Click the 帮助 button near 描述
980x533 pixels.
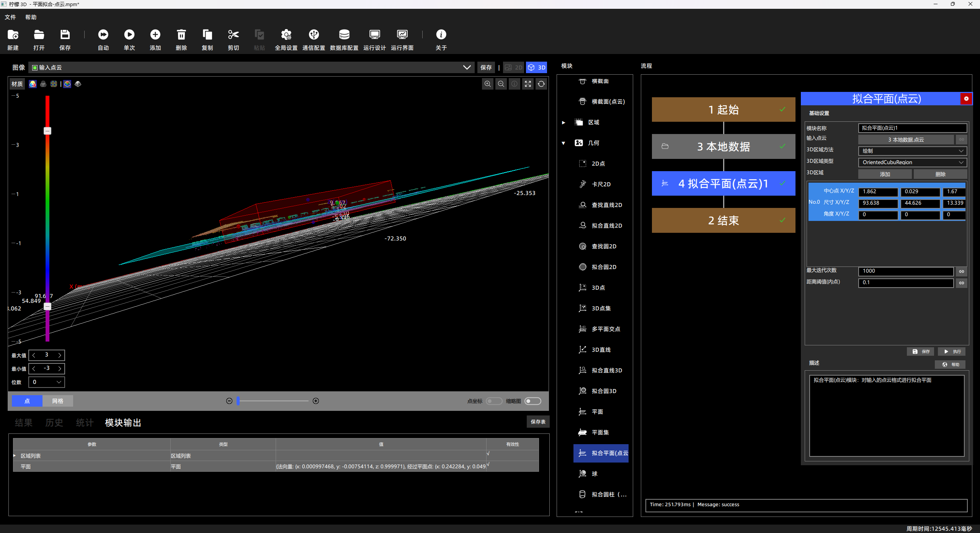tap(950, 365)
